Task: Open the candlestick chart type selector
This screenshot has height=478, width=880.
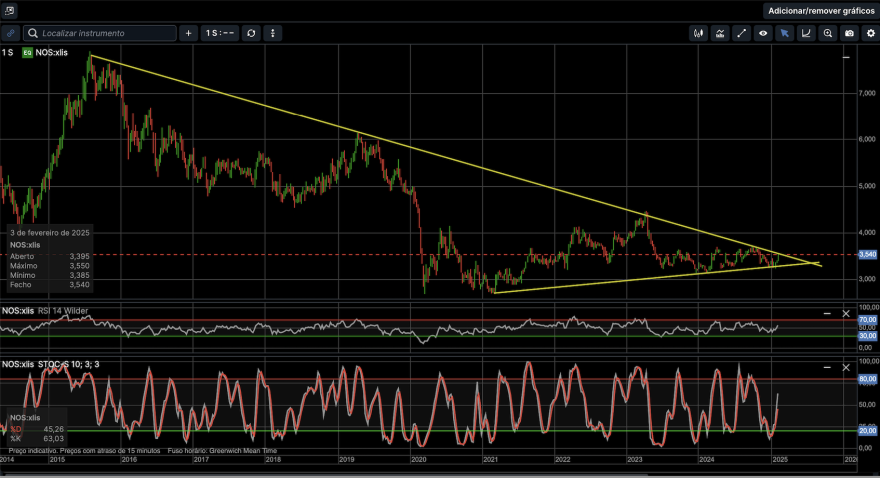Action: [698, 33]
